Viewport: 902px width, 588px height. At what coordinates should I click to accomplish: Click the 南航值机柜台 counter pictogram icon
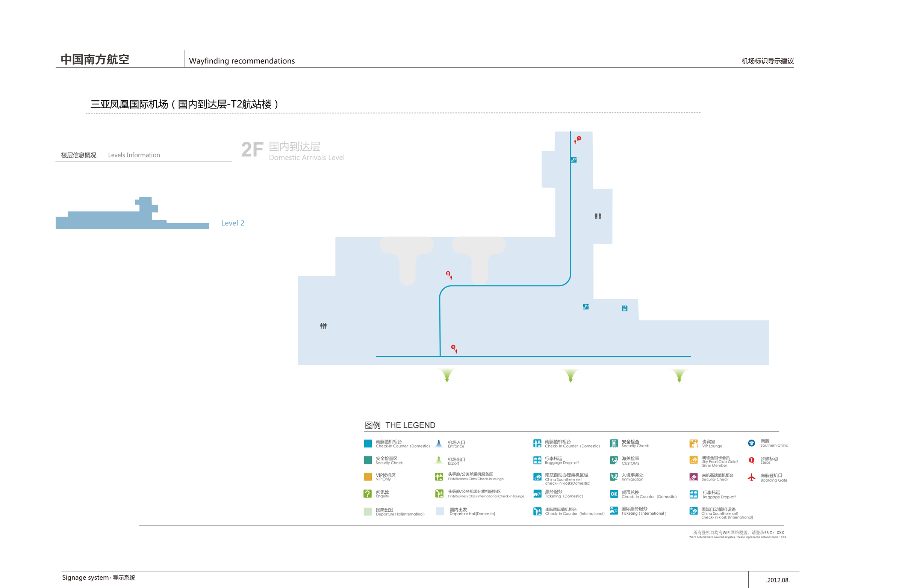click(537, 443)
